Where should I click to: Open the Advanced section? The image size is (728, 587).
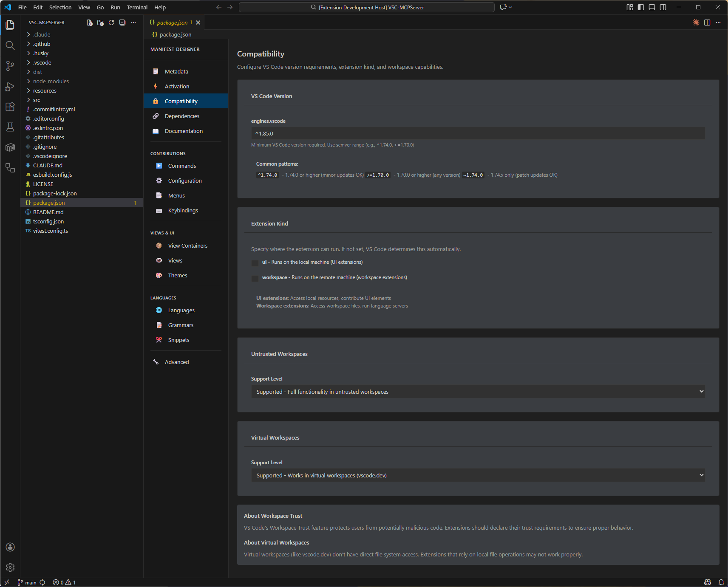click(x=186, y=362)
